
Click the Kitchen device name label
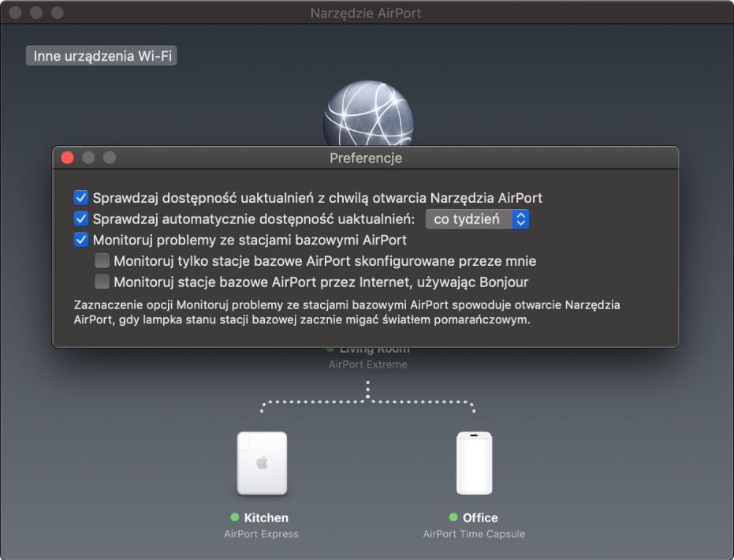point(266,517)
